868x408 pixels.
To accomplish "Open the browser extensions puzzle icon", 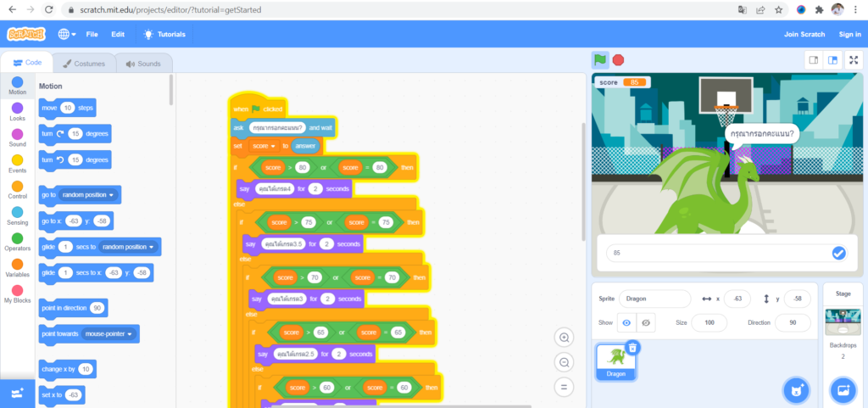I will click(x=820, y=9).
